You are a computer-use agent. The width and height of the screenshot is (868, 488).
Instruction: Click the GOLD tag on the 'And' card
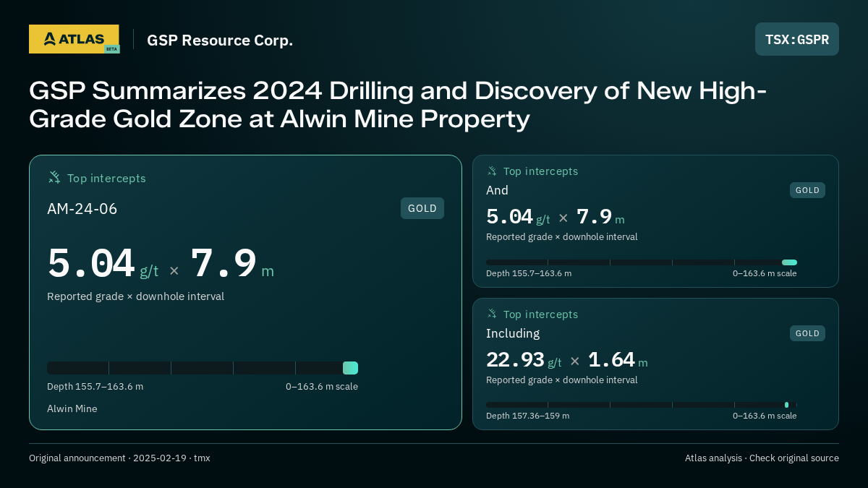point(807,190)
